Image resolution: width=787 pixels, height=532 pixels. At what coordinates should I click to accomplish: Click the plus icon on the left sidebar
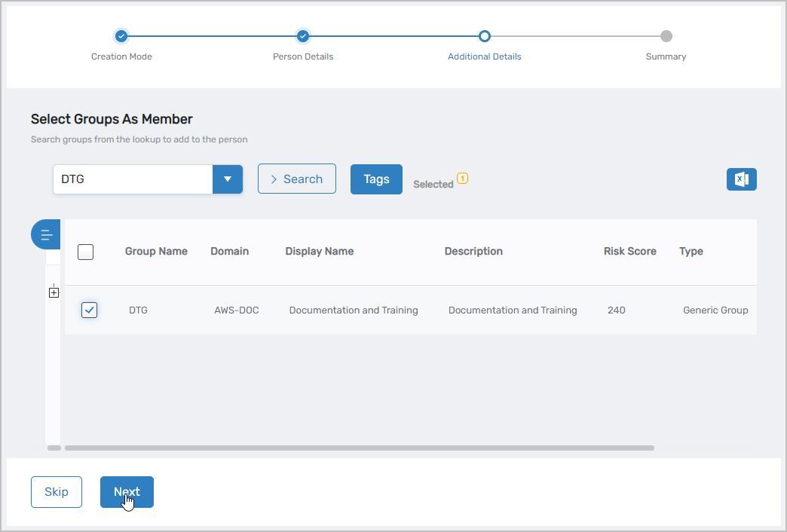54,291
